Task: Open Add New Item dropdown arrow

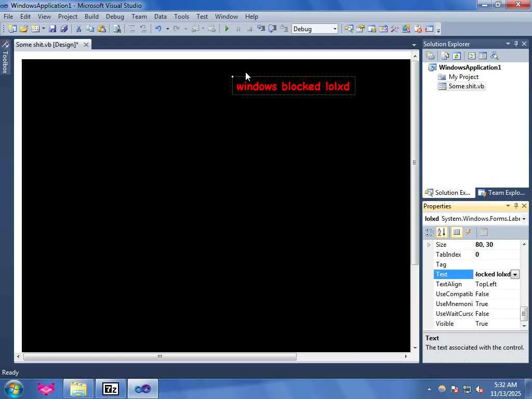Action: (x=44, y=29)
